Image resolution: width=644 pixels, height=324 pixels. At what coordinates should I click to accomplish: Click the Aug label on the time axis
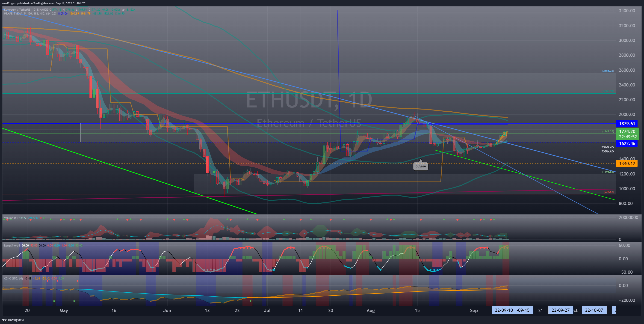(370, 310)
